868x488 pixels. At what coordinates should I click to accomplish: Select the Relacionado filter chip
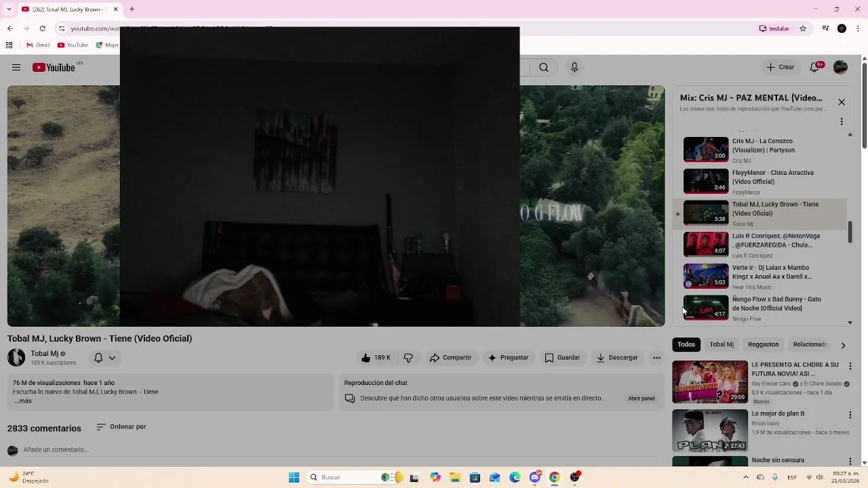(810, 344)
